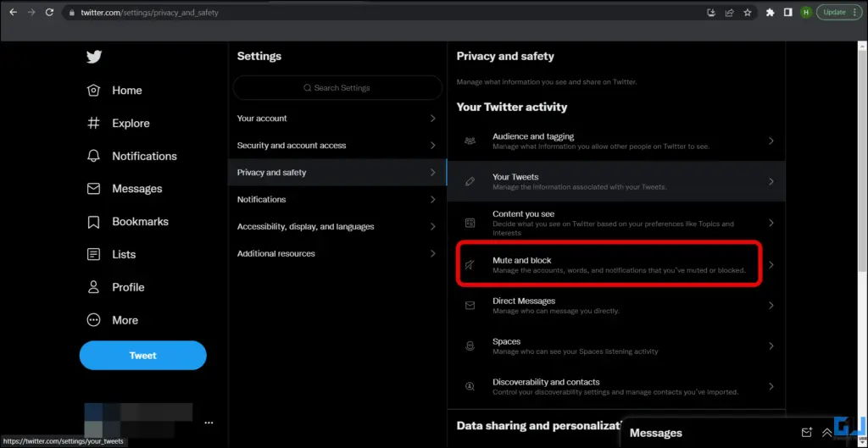This screenshot has height=448, width=868.
Task: Click Direct Messages envelope icon
Action: coord(470,306)
